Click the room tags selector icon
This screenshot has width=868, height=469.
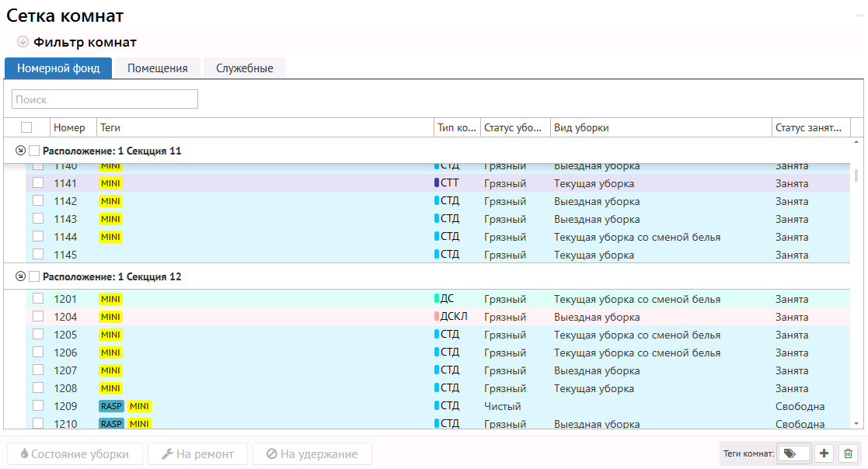[x=792, y=453]
